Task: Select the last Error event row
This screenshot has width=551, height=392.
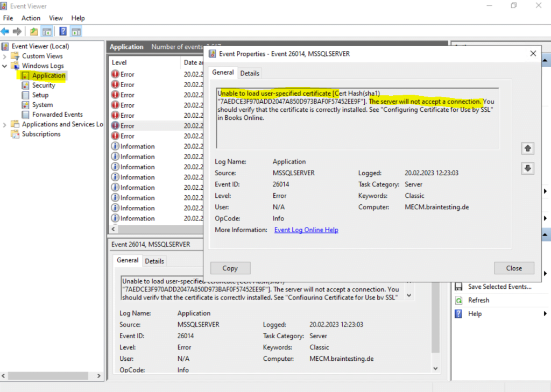Action: click(x=157, y=136)
